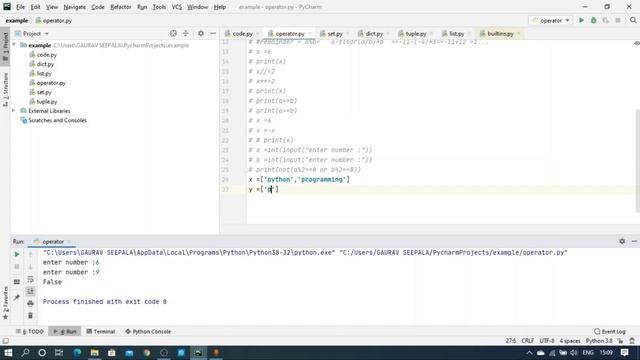Open Chrome from the taskbar

point(147,353)
